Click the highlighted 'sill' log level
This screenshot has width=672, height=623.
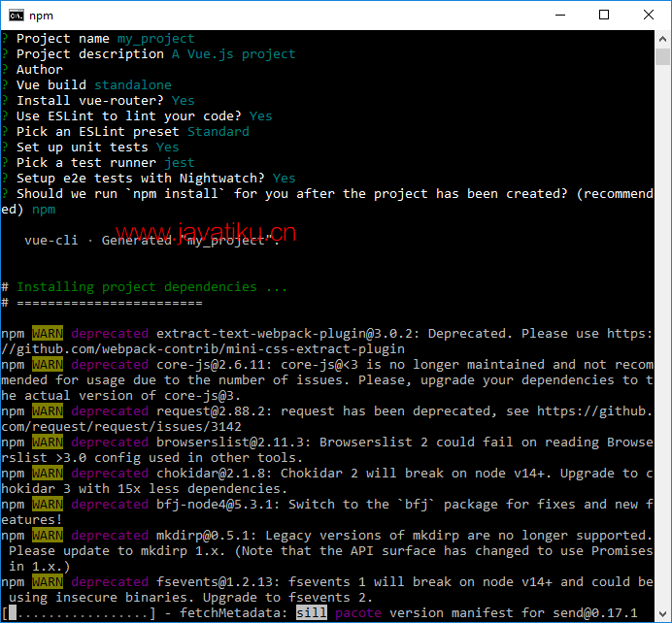(312, 613)
